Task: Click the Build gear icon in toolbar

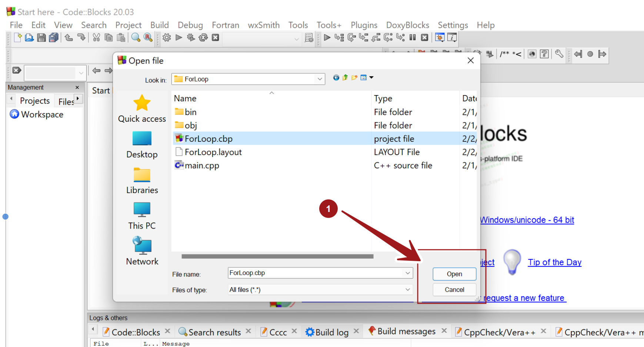Action: click(x=167, y=38)
